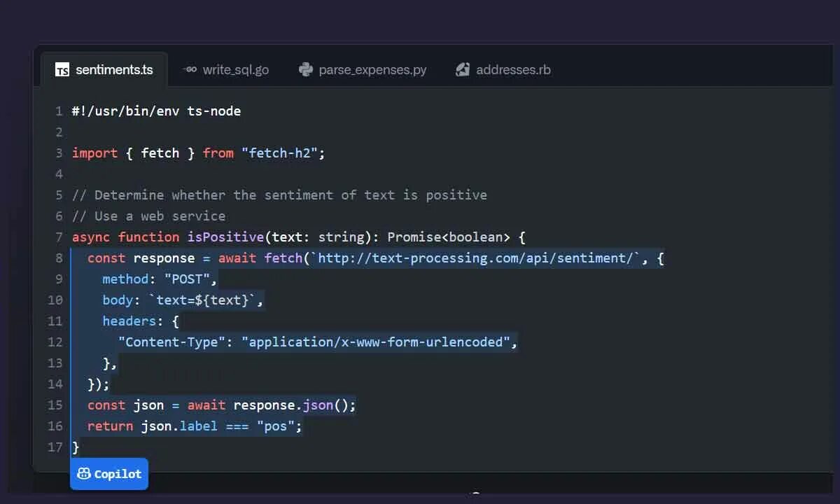Switch to the write_sql.go tab
Screen dimensions: 840x504
click(x=225, y=69)
